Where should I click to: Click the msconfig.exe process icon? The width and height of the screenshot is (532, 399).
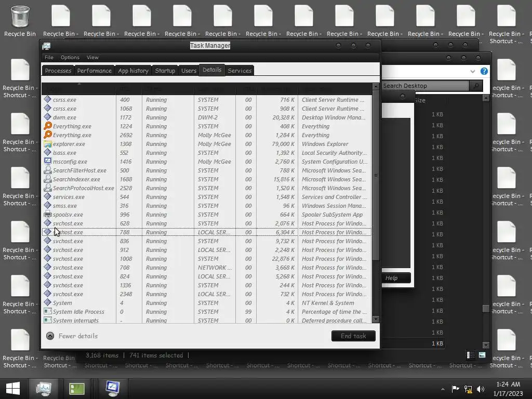click(x=48, y=161)
